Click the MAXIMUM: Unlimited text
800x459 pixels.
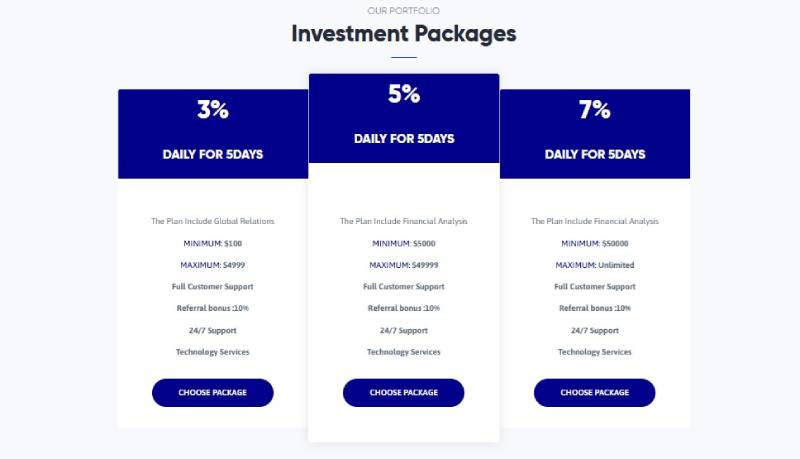[595, 265]
